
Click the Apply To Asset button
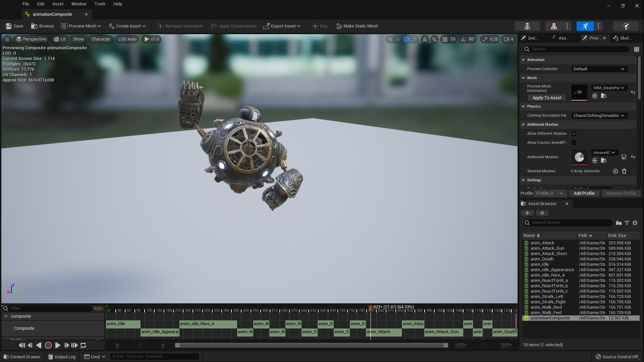(x=547, y=98)
